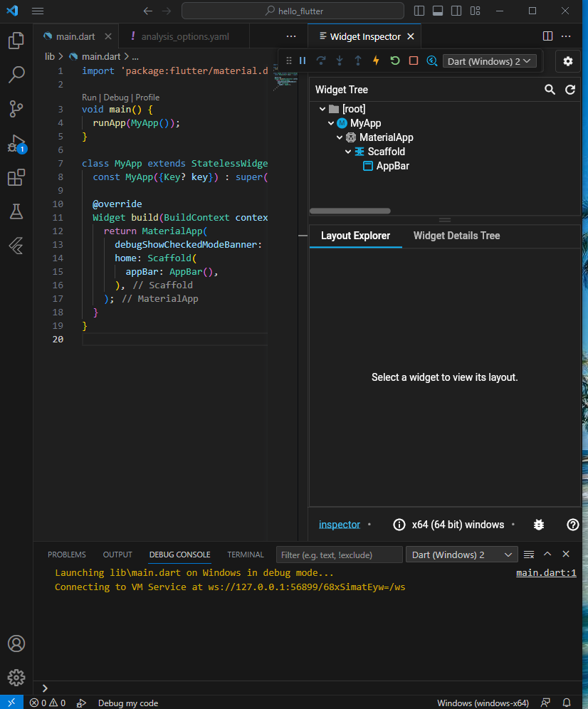Clear the debug console
The image size is (588, 709).
[x=529, y=554]
